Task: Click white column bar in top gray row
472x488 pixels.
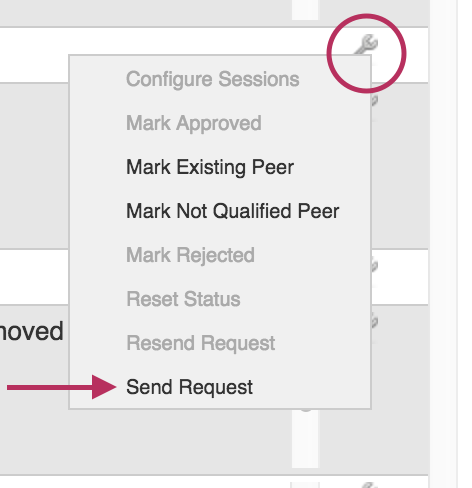Action: tap(305, 10)
